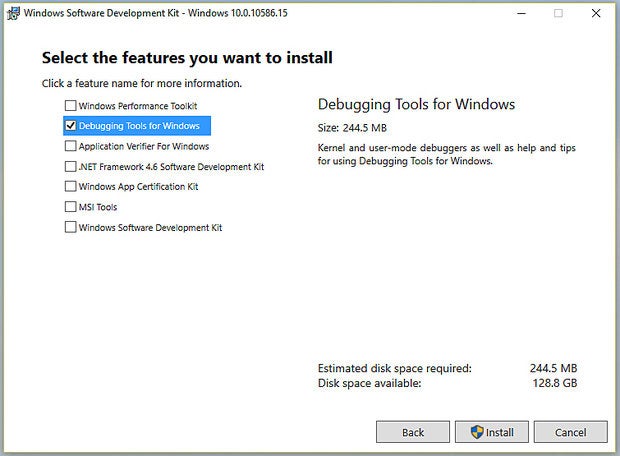Go to the previous step with Back
Viewport: 620px width, 456px height.
pos(413,432)
